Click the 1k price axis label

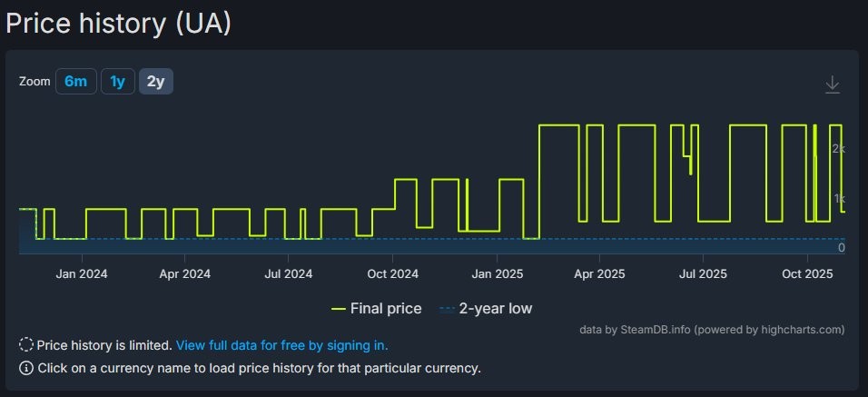[x=840, y=198]
